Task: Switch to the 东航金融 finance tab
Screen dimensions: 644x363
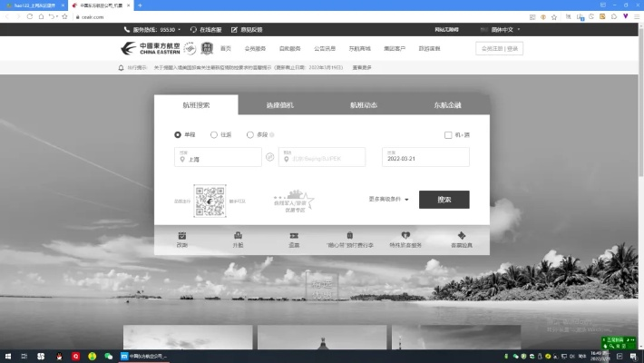Action: pos(448,105)
